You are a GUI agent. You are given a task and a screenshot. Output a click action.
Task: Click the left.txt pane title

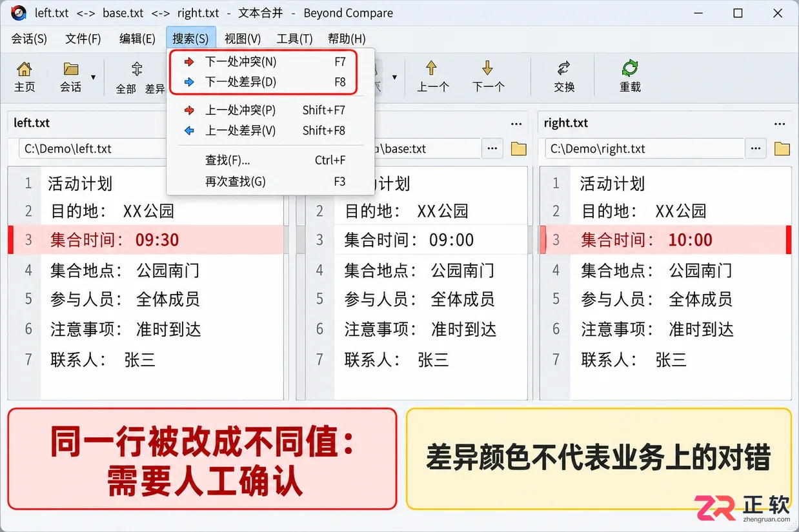(32, 123)
